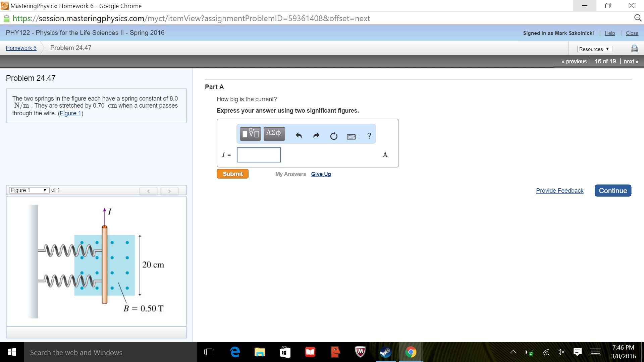Open the answer help question mark
This screenshot has height=362, width=644.
(x=369, y=136)
